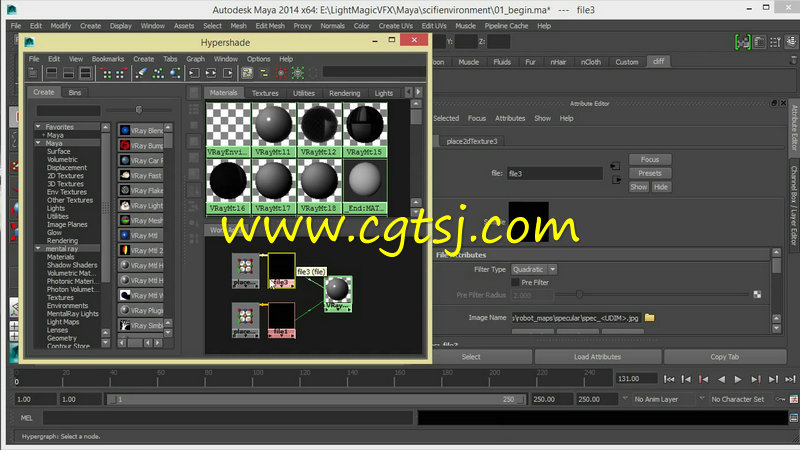800x450 pixels.
Task: Switch to the Utilities tab in Hypershade
Action: tap(304, 93)
